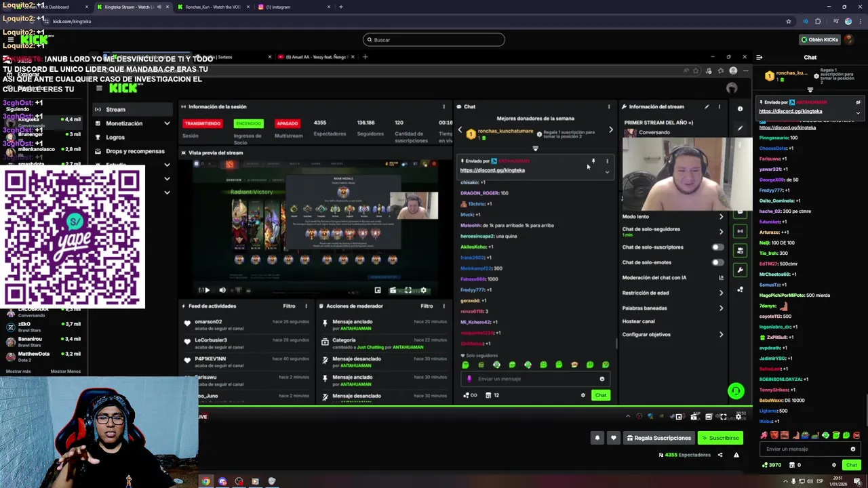Image resolution: width=868 pixels, height=488 pixels.
Task: Click the green support headset button
Action: click(736, 391)
